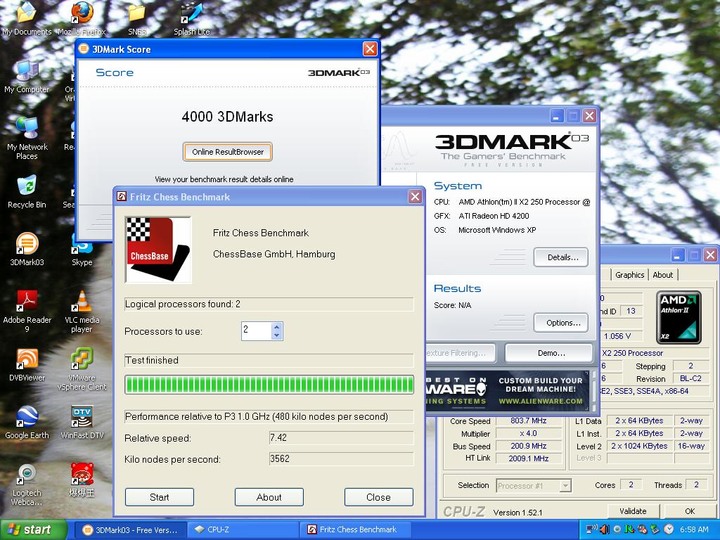
Task: Open 3DMark03 results Options
Action: click(561, 323)
